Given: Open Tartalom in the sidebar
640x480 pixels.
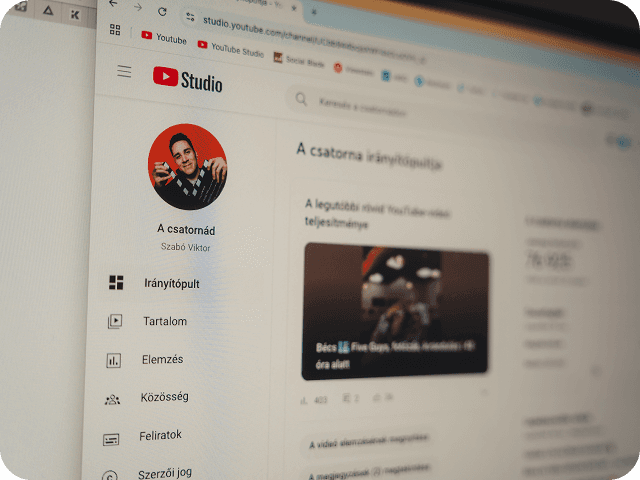Looking at the screenshot, I should click(x=165, y=321).
